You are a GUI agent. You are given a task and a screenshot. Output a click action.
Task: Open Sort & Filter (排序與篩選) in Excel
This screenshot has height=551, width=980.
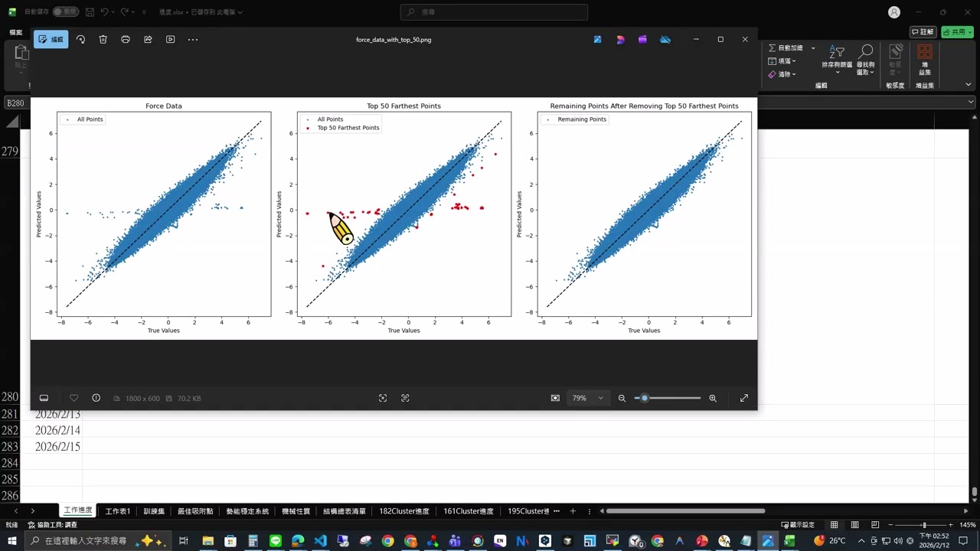[837, 59]
